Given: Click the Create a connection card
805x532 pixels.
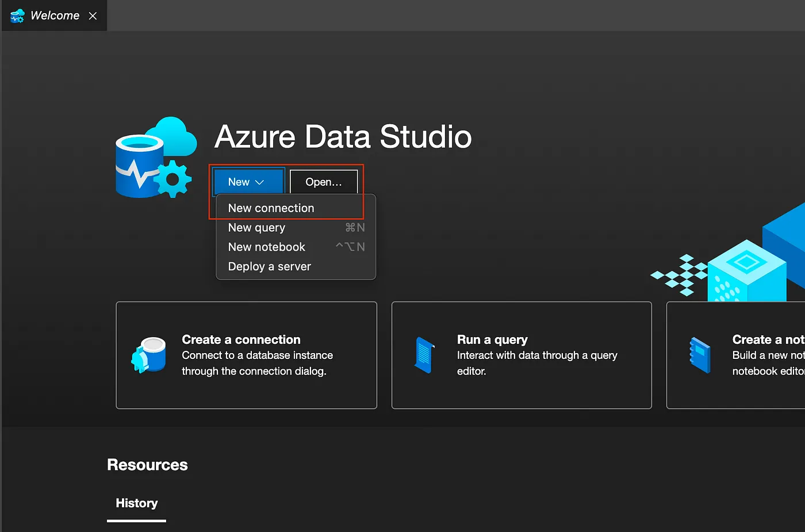Looking at the screenshot, I should [x=246, y=355].
